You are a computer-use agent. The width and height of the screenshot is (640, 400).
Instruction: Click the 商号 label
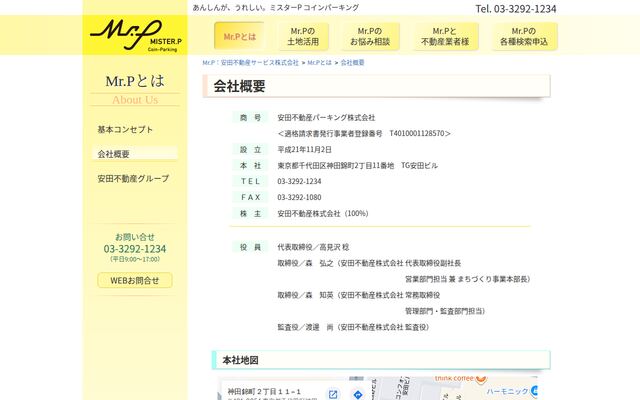(x=250, y=118)
